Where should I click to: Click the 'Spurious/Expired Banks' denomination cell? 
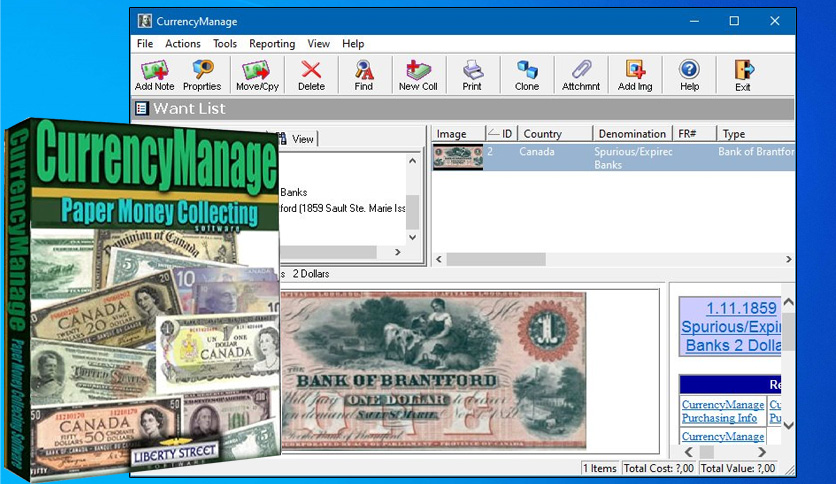pyautogui.click(x=633, y=158)
